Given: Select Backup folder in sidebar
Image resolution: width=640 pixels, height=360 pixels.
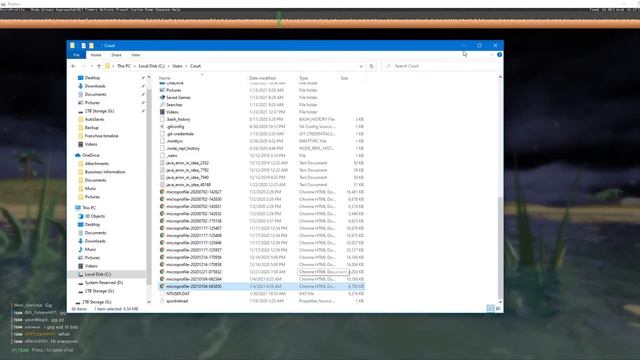Looking at the screenshot, I should pyautogui.click(x=91, y=128).
